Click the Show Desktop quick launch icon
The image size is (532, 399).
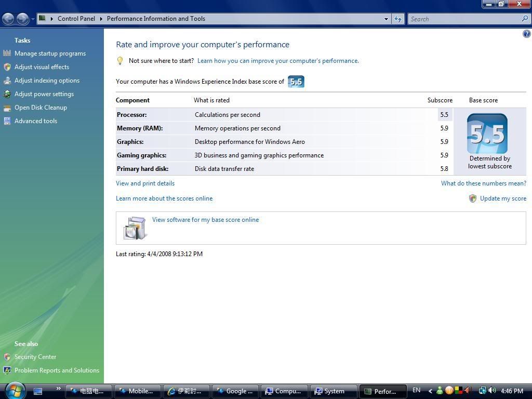pos(38,391)
